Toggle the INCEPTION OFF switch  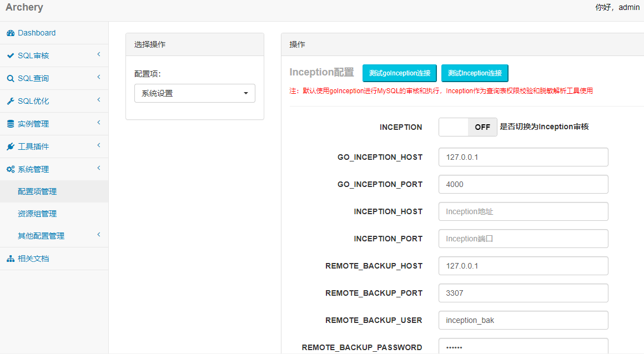468,127
